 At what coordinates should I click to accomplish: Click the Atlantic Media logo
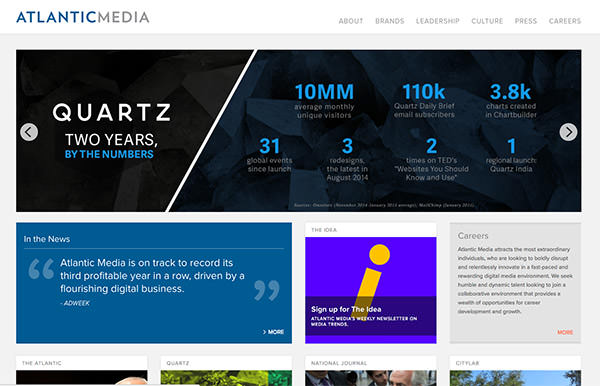click(x=83, y=17)
